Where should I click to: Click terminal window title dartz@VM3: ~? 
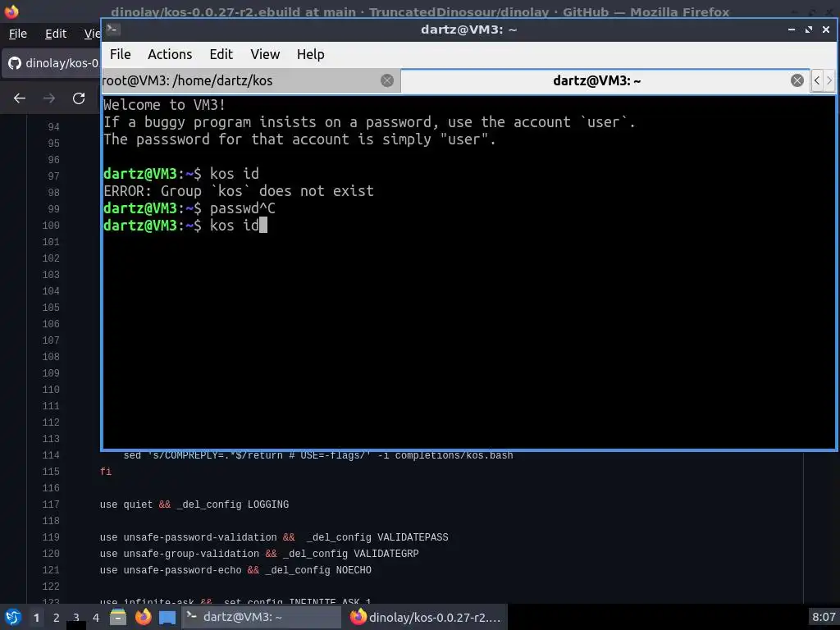point(468,30)
